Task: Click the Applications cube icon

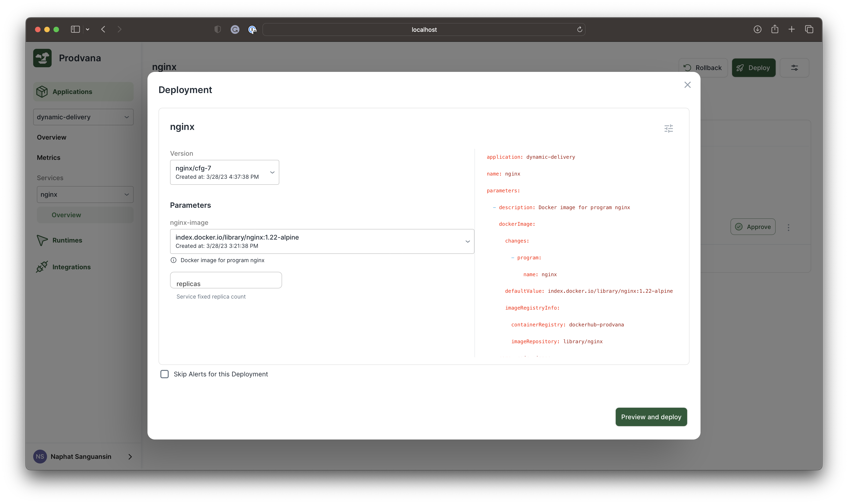Action: [x=42, y=92]
